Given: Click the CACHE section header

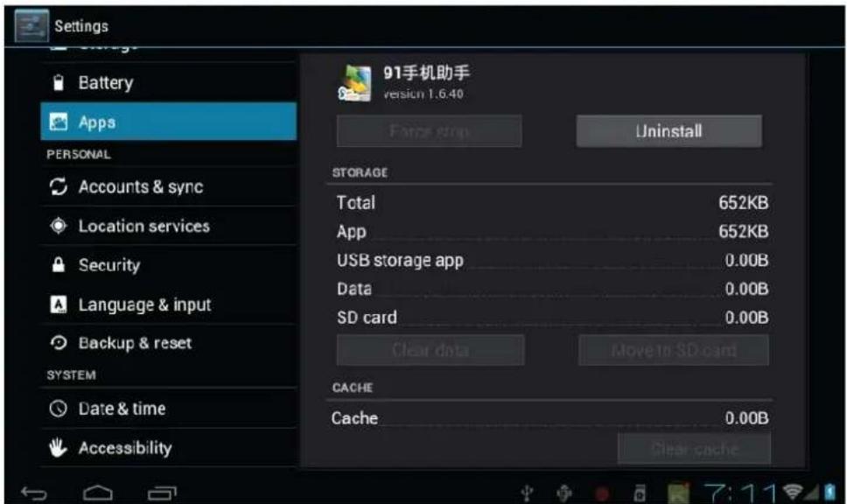Looking at the screenshot, I should pos(353,388).
